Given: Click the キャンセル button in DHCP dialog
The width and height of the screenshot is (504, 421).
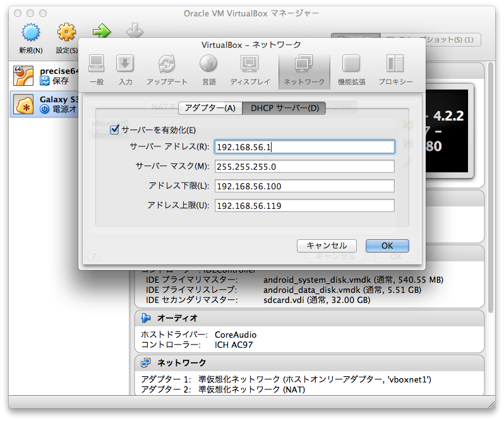Looking at the screenshot, I should click(x=327, y=246).
